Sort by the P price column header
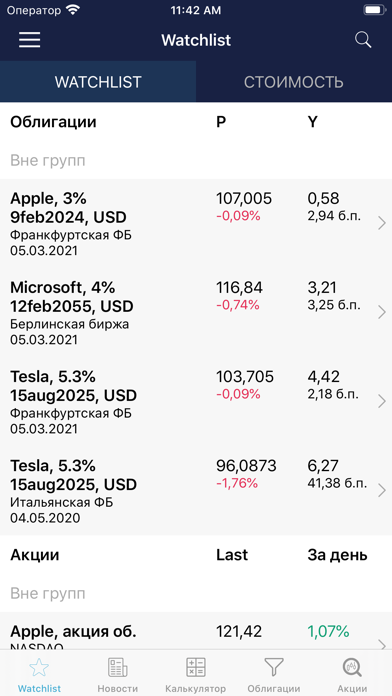The height and width of the screenshot is (696, 392). point(221,122)
